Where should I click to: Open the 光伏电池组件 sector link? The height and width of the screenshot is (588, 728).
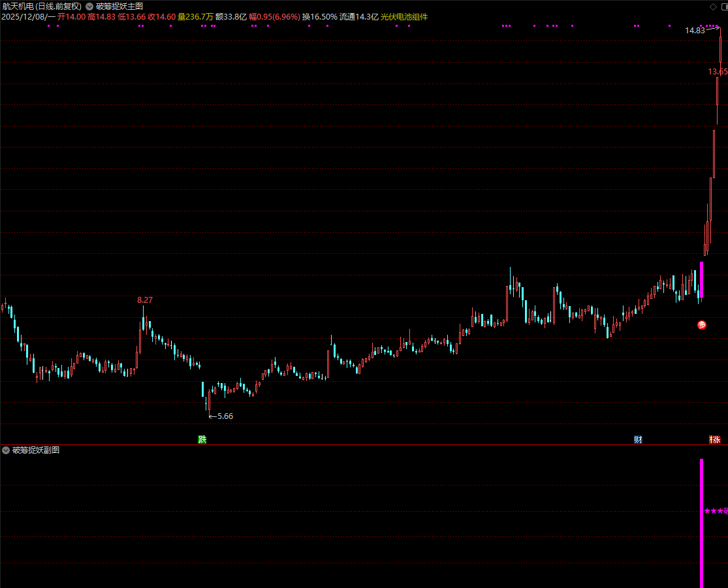coord(404,16)
